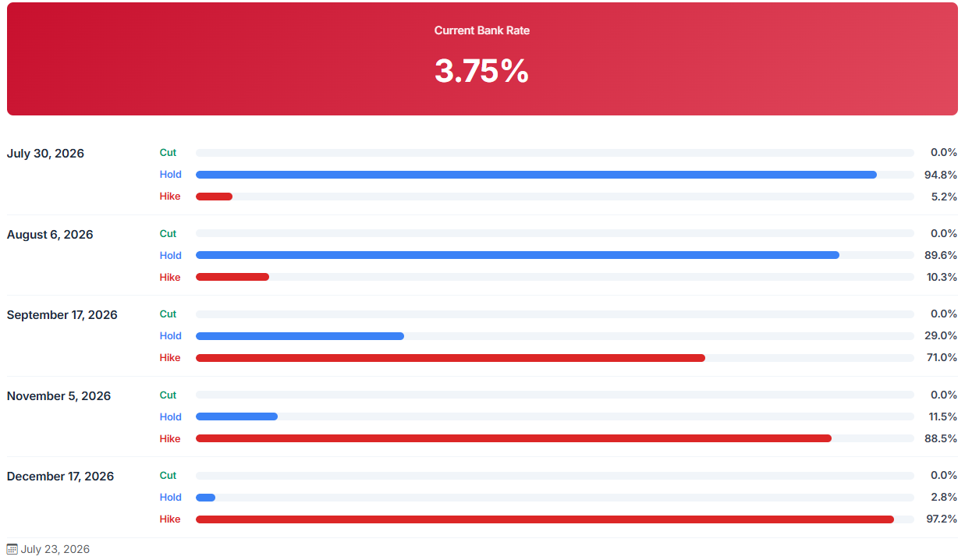Select the August 6, 2026 meeting date
965x560 pixels.
click(50, 235)
